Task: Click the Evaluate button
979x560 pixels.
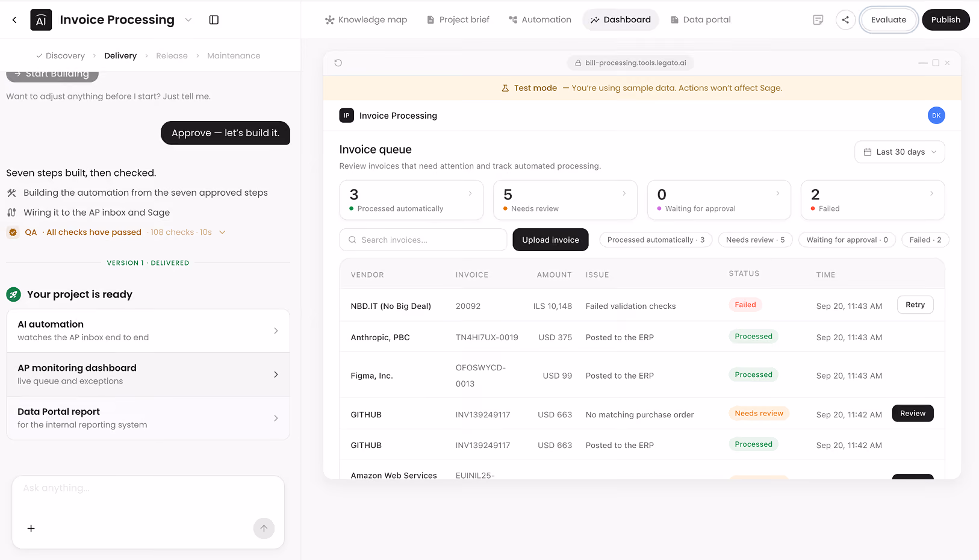Action: click(889, 20)
